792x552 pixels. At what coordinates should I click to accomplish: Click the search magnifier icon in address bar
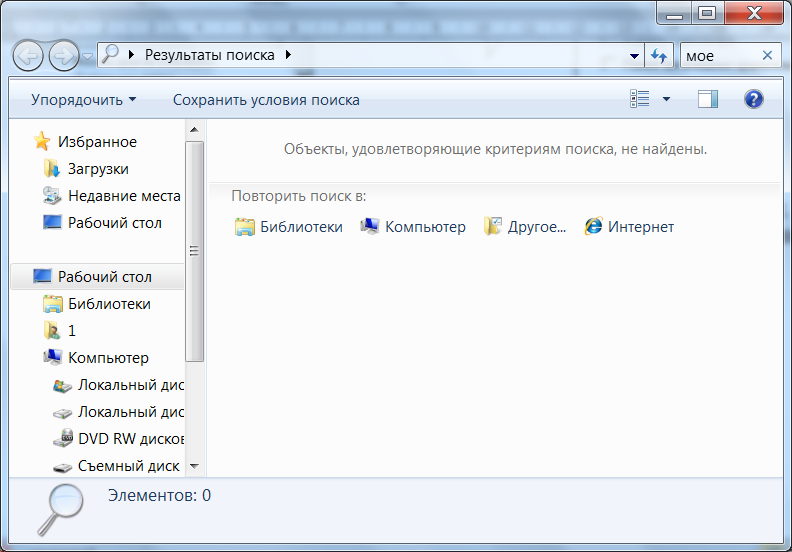pyautogui.click(x=110, y=54)
